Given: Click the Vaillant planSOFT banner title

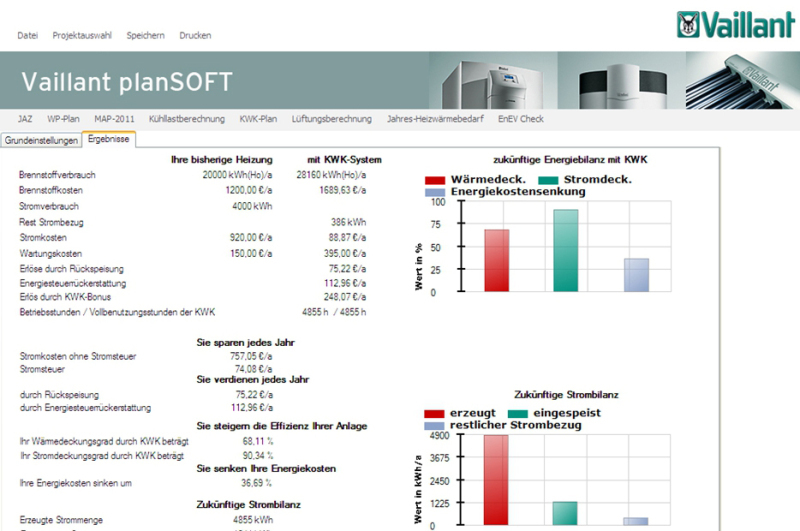Looking at the screenshot, I should point(127,82).
